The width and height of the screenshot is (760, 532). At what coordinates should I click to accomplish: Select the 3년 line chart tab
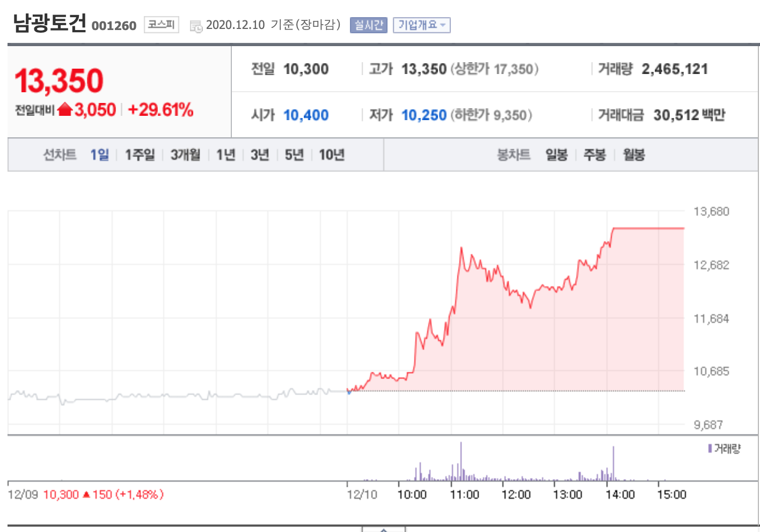260,155
